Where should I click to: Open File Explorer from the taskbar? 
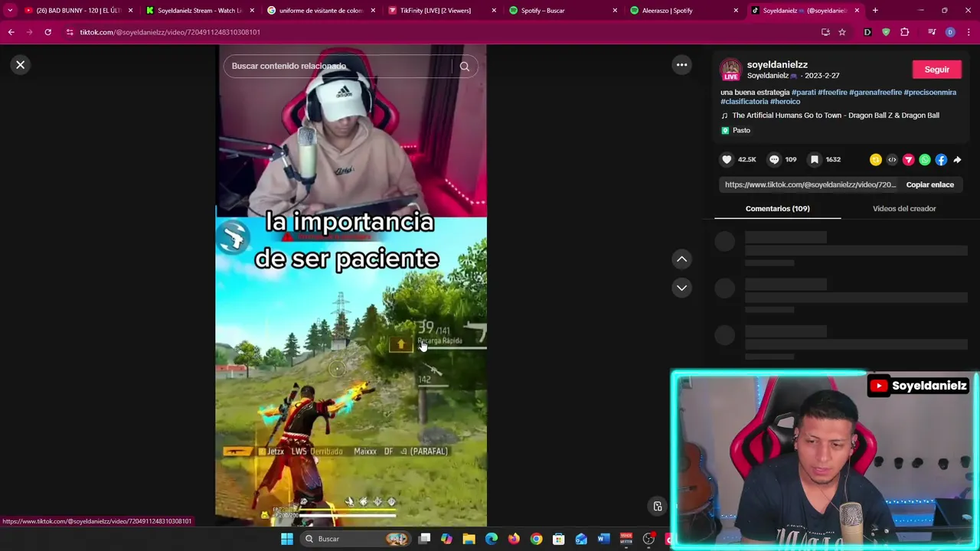coord(469,540)
